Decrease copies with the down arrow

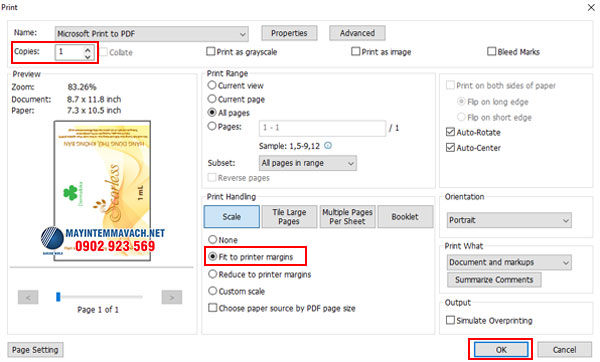pos(88,56)
